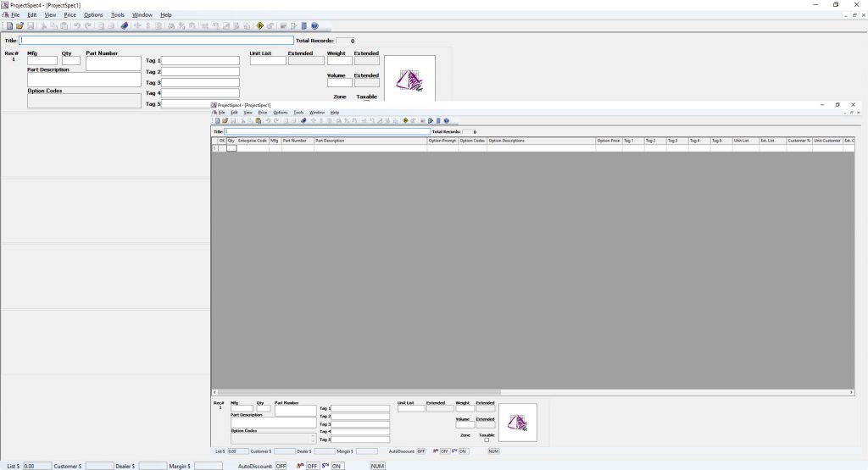This screenshot has width=868, height=470.
Task: Click Option Prompt column header
Action: 442,141
